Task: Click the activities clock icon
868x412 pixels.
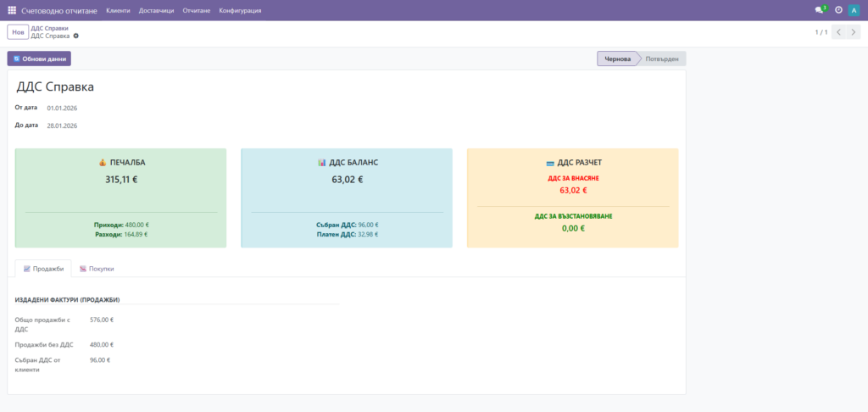Action: [838, 10]
